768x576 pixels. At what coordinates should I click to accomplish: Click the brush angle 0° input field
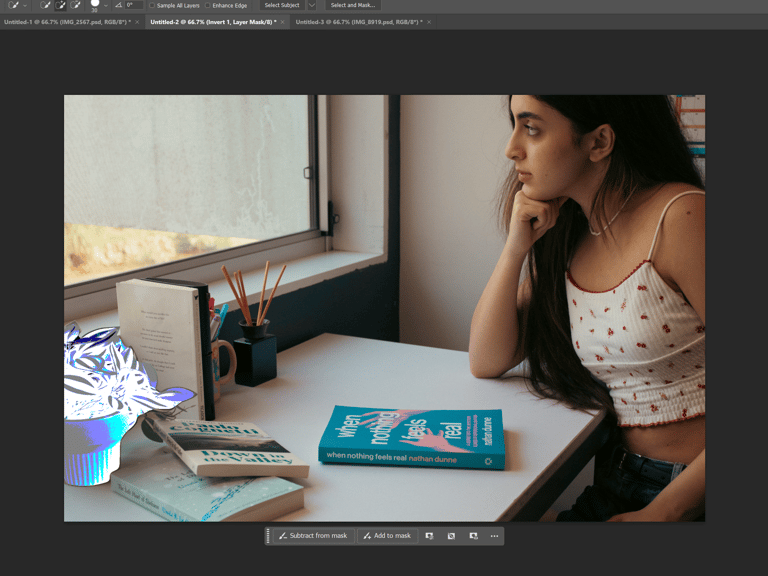(x=134, y=5)
